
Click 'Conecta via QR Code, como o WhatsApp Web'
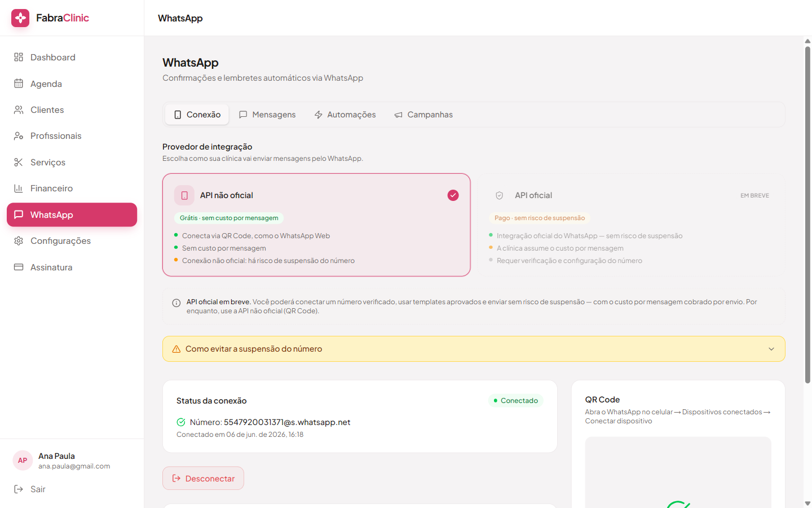click(x=256, y=236)
